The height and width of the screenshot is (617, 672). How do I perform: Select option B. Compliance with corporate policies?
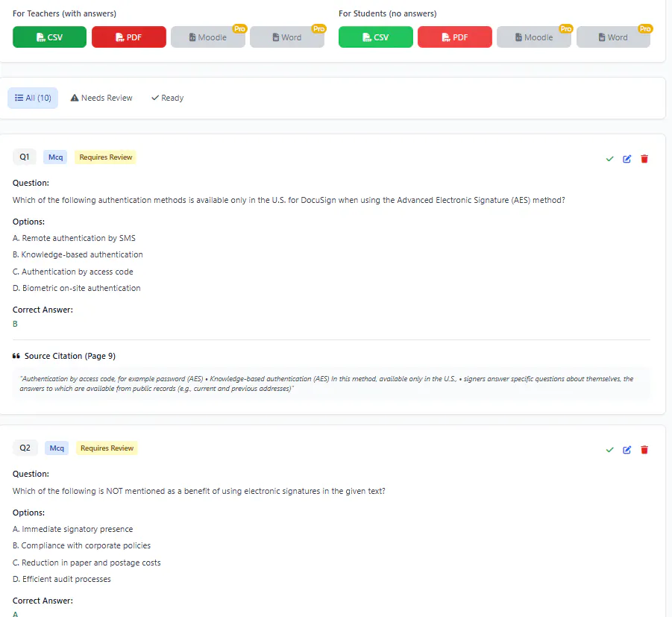pos(81,545)
